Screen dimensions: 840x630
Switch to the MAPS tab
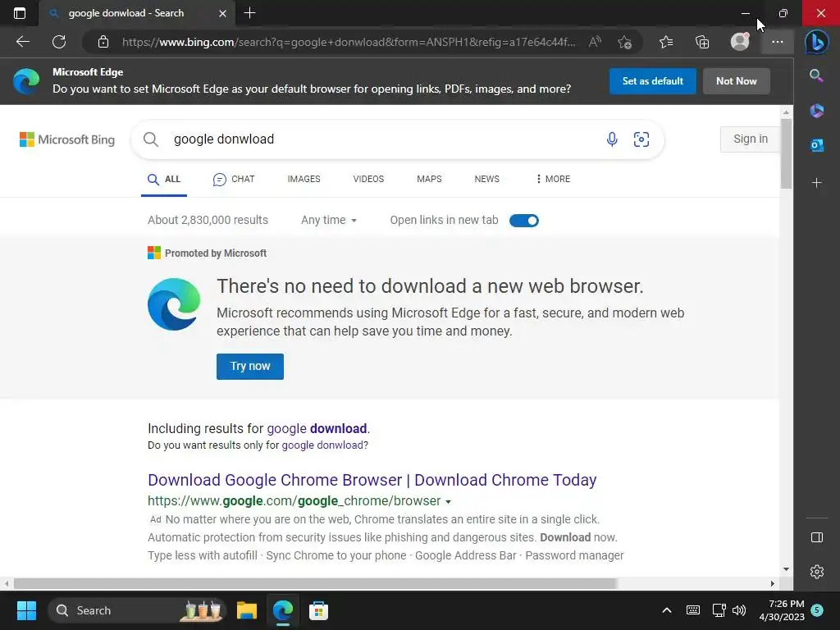(429, 179)
